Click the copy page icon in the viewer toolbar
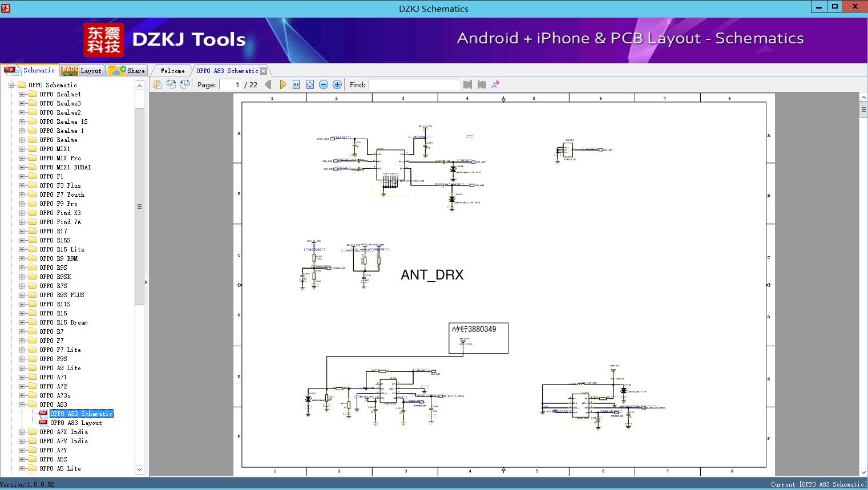Viewport: 868px width, 490px height. tap(158, 84)
